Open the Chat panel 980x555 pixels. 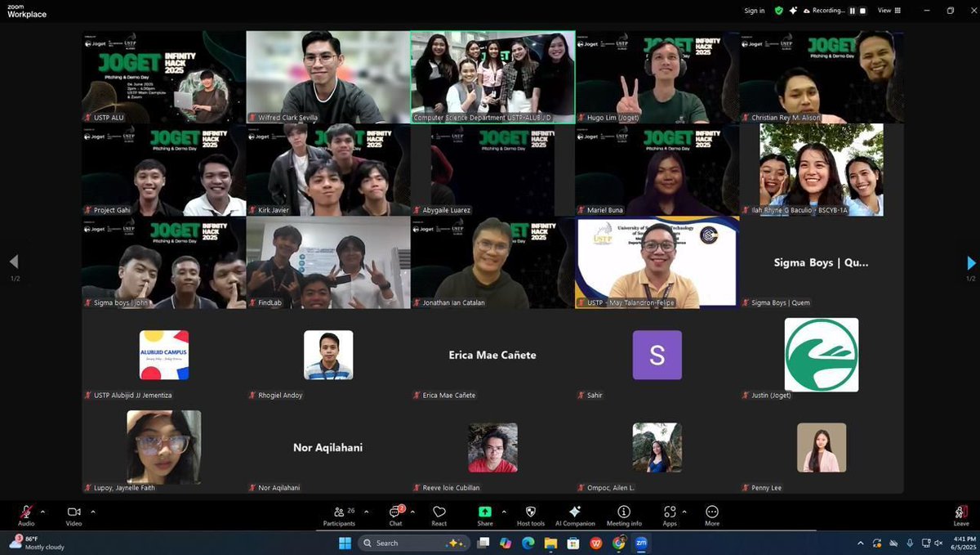click(x=395, y=515)
